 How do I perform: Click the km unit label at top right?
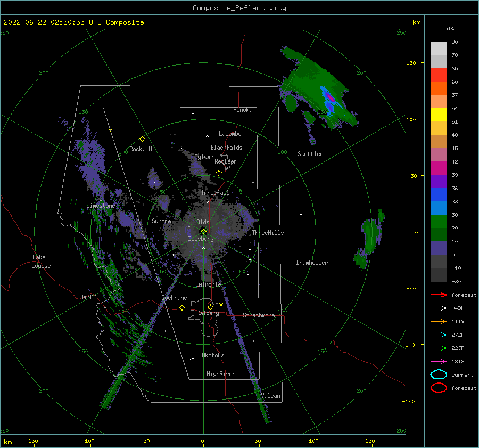click(416, 22)
